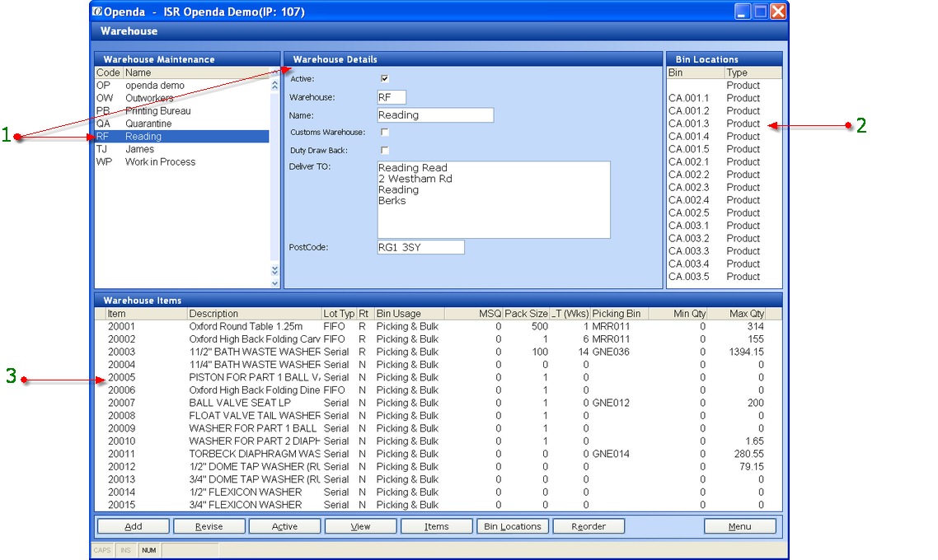Select item 20008 FLOAT VALVE TAIL WASHER
Screen dimensions: 938x560
(437, 415)
